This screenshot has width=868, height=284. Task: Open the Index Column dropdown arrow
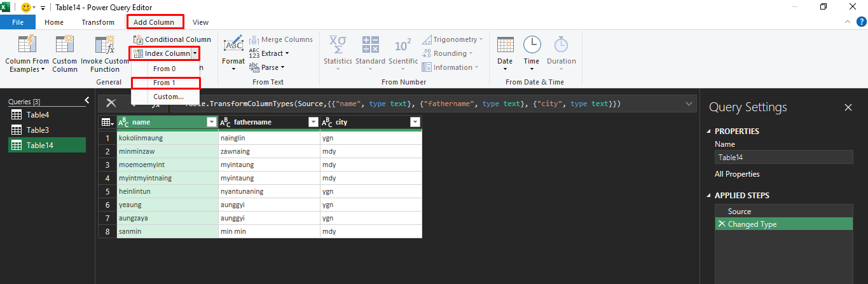click(195, 54)
